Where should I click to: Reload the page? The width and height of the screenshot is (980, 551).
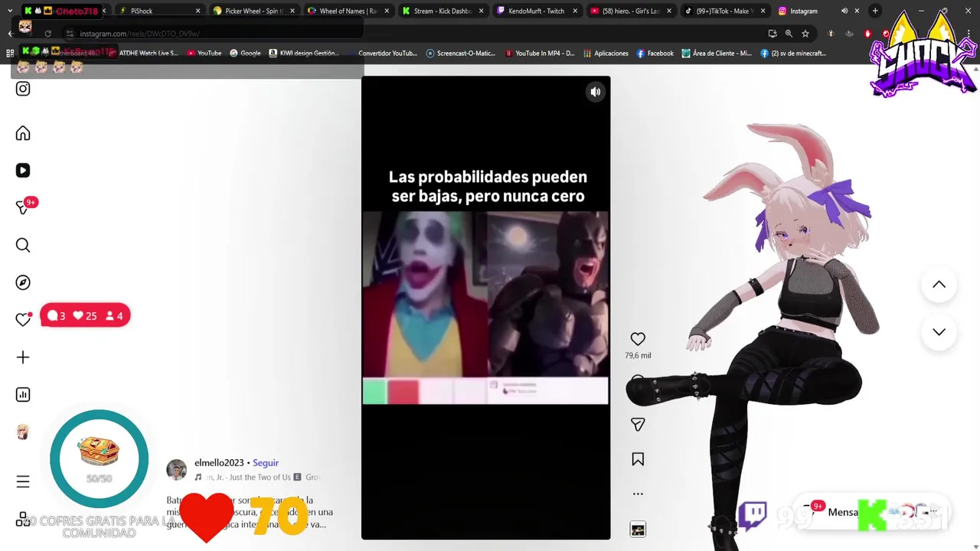coord(47,34)
